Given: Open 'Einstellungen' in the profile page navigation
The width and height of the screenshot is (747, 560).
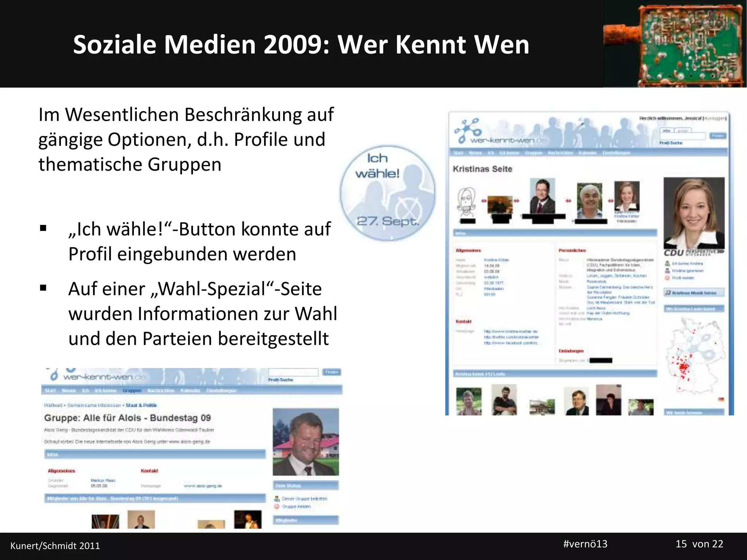Looking at the screenshot, I should coord(616,153).
